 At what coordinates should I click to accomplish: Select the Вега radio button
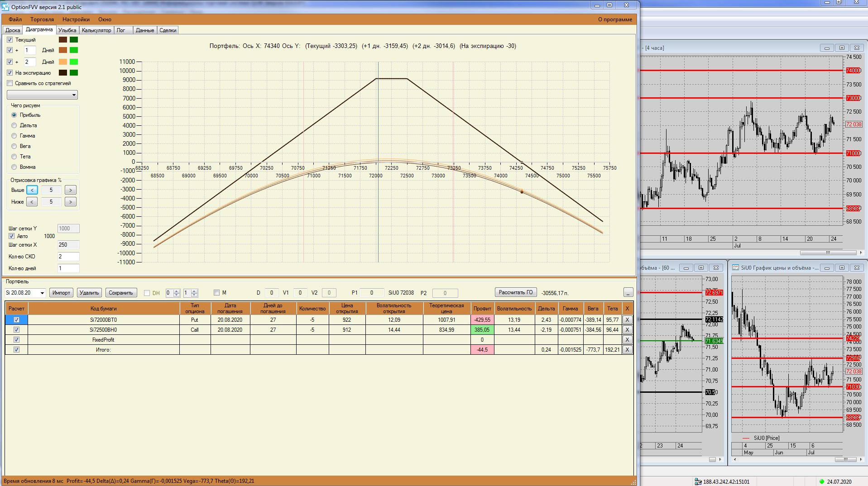[14, 146]
